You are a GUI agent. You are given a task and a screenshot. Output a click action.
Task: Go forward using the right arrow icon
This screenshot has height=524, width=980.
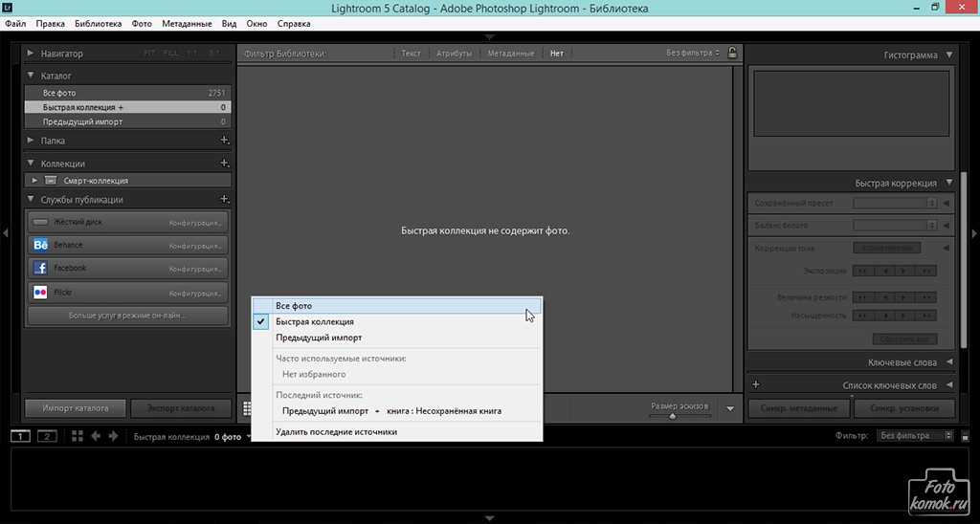[x=113, y=436]
